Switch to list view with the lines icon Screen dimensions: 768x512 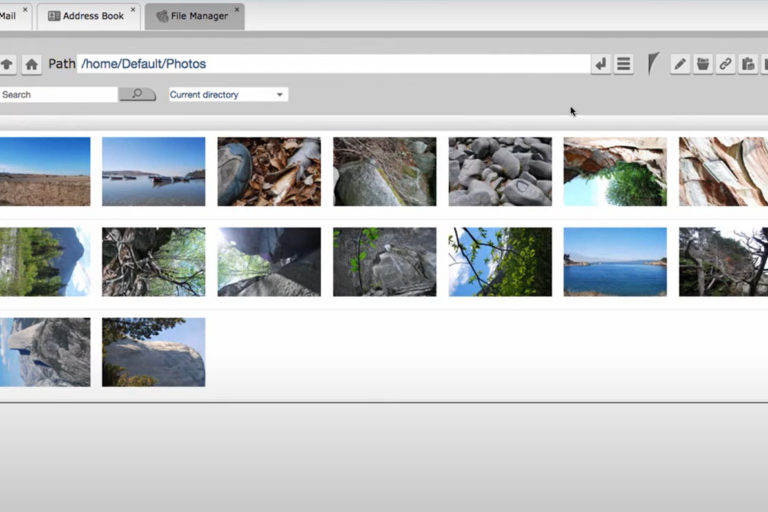point(623,64)
